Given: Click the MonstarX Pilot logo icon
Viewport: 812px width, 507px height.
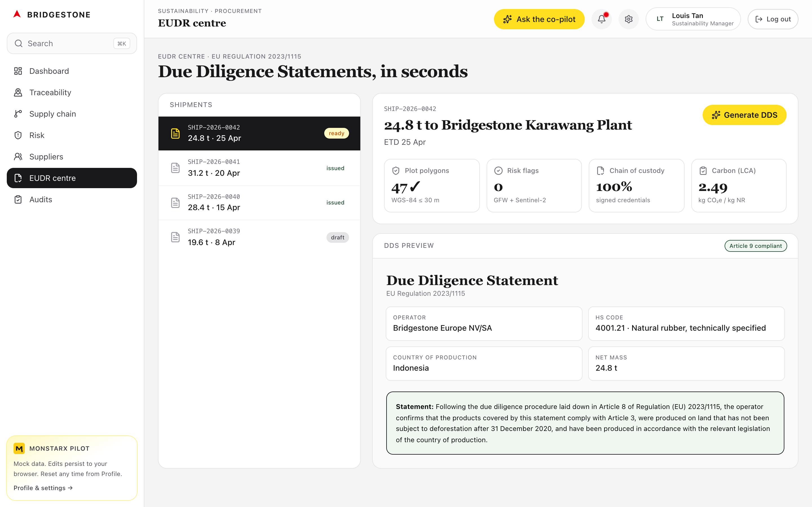Looking at the screenshot, I should coord(19,448).
